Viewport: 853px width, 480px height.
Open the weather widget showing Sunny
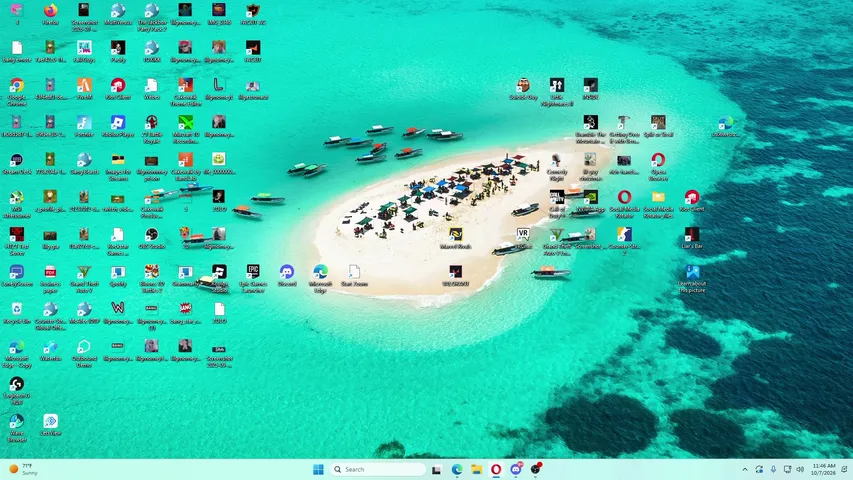pos(23,469)
